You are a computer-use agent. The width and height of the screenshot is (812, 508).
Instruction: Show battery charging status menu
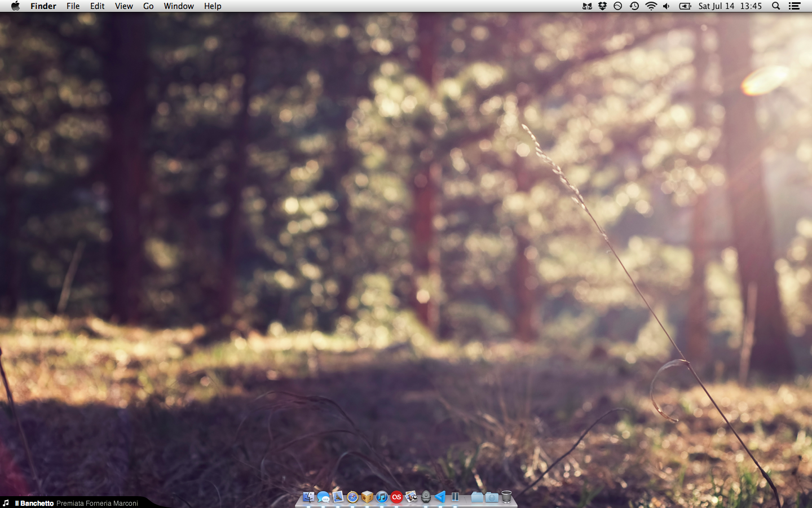pos(685,6)
